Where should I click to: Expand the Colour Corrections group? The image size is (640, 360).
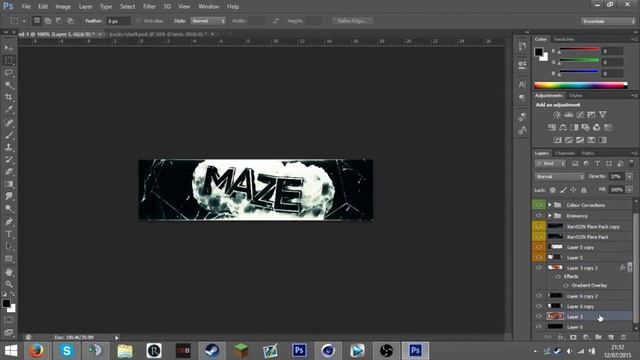pyautogui.click(x=550, y=205)
